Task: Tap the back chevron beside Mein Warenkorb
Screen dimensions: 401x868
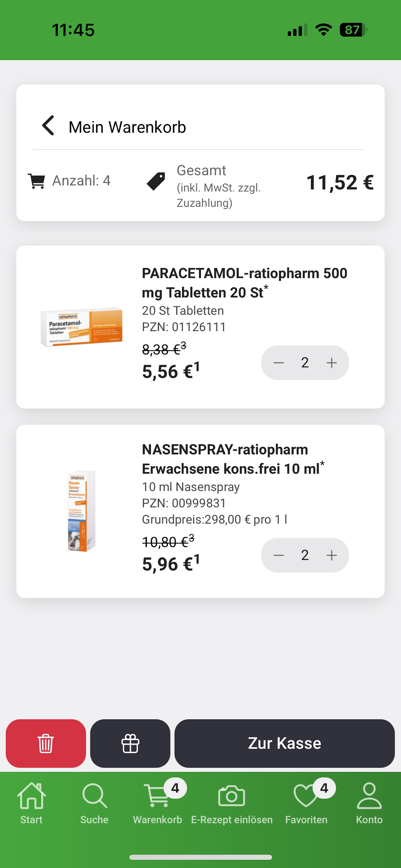Action: (x=48, y=125)
